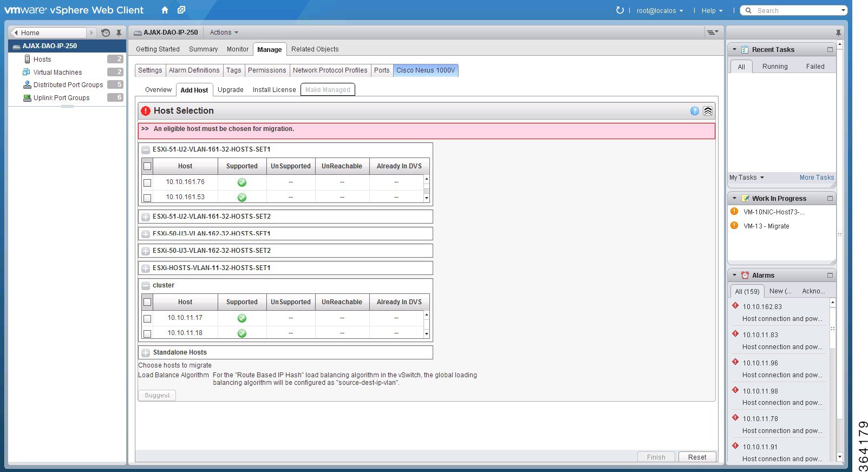Open My Tasks filter dropdown
The image size is (868, 472).
click(x=747, y=178)
